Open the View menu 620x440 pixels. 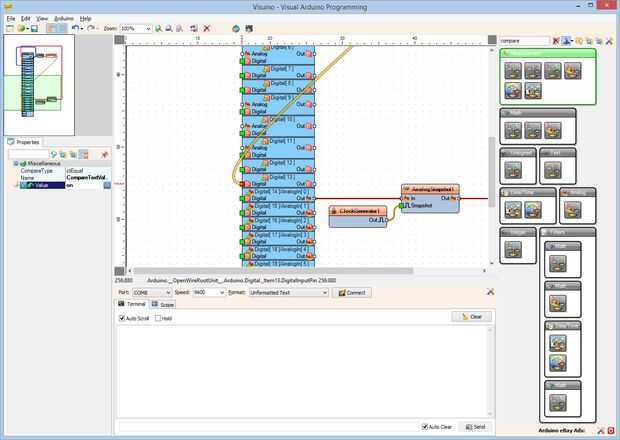[42, 19]
